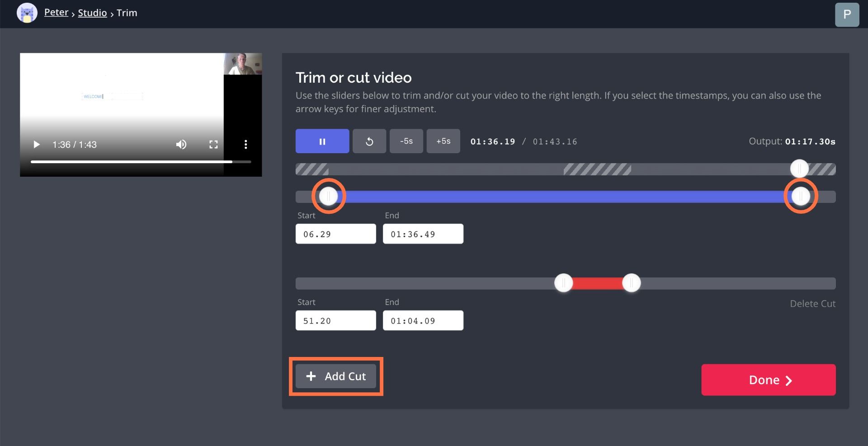Viewport: 868px width, 446px height.
Task: Click the Add Cut button
Action: (x=336, y=376)
